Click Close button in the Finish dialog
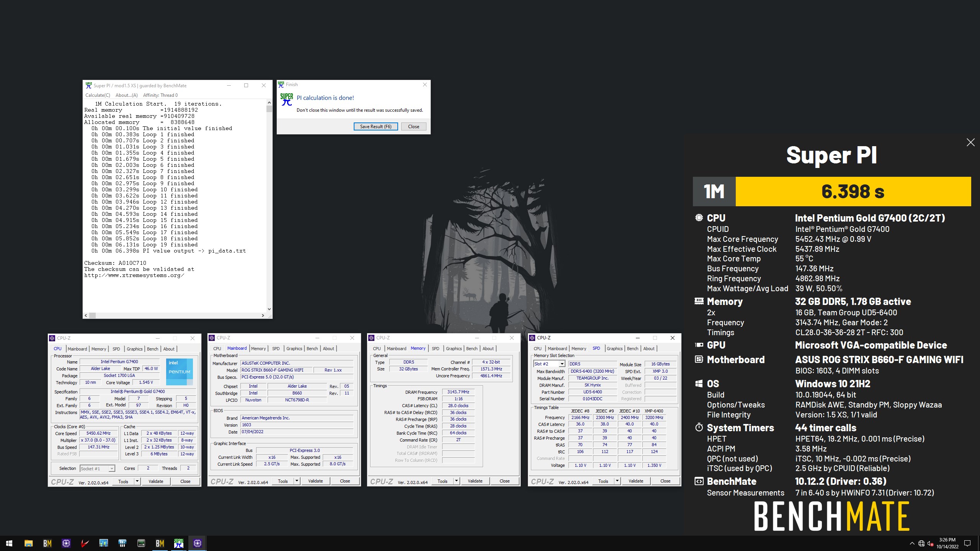The image size is (980, 551). click(x=413, y=127)
